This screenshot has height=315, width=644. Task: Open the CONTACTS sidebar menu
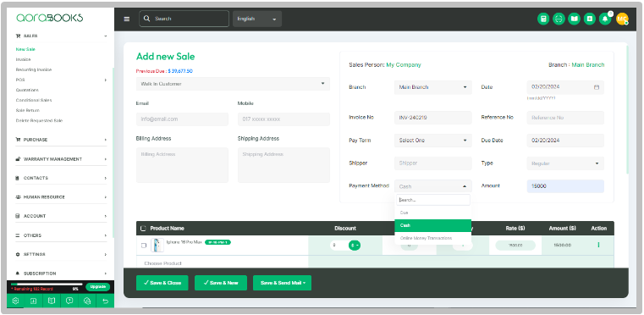click(61, 178)
